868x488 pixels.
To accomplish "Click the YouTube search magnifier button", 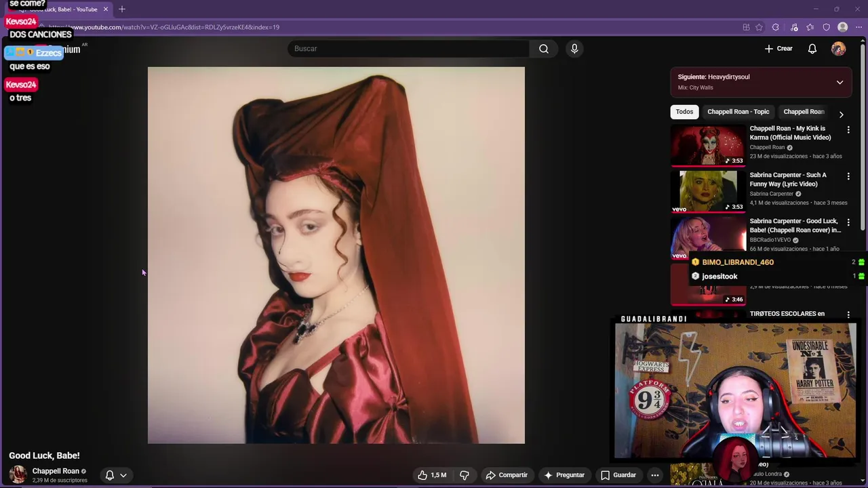I will [x=544, y=49].
